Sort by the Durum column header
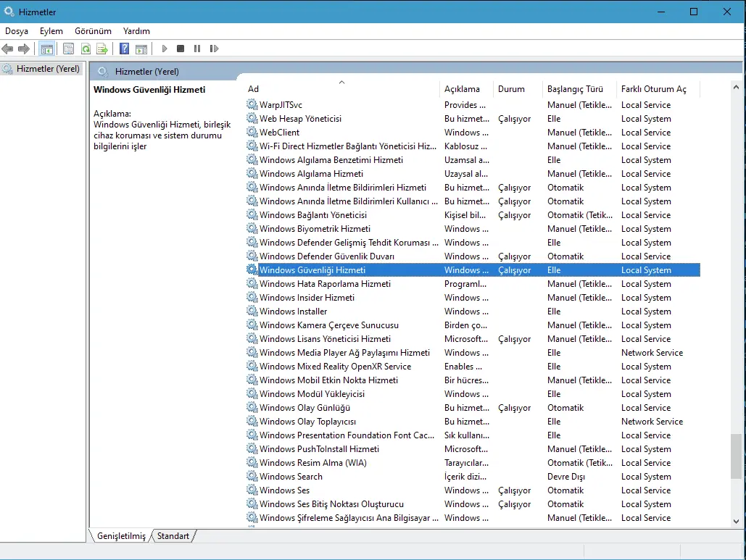The height and width of the screenshot is (560, 746). click(518, 89)
